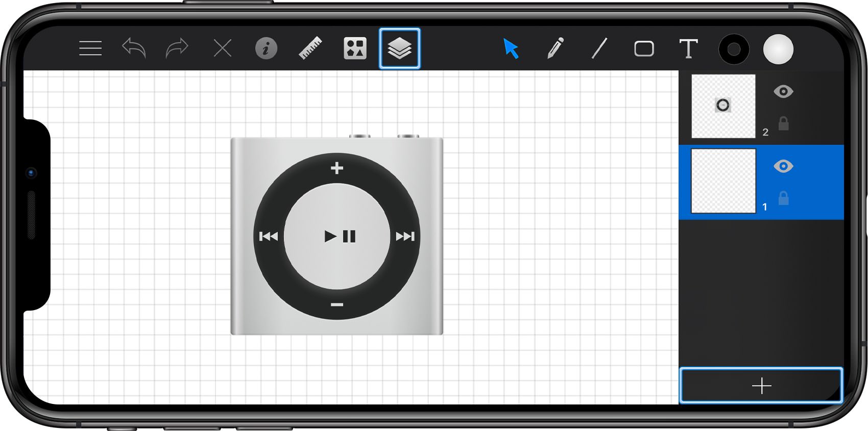Screen dimensions: 868x431
Task: Toggle the layers panel
Action: 400,48
